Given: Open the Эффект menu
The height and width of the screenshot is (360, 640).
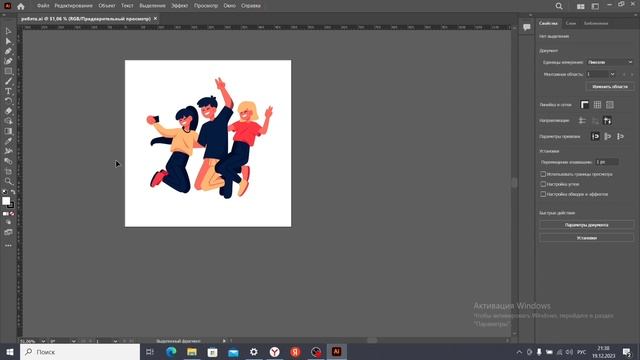Looking at the screenshot, I should pyautogui.click(x=180, y=6).
